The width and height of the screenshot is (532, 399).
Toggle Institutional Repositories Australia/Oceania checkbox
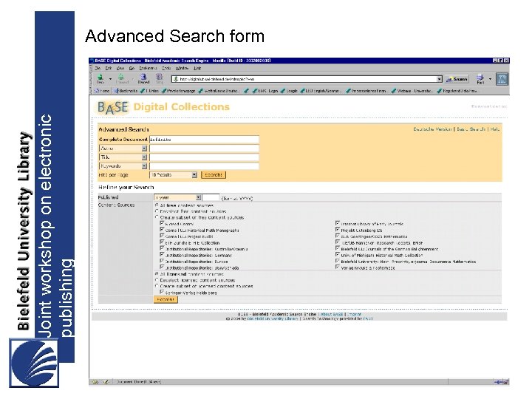[x=162, y=248]
